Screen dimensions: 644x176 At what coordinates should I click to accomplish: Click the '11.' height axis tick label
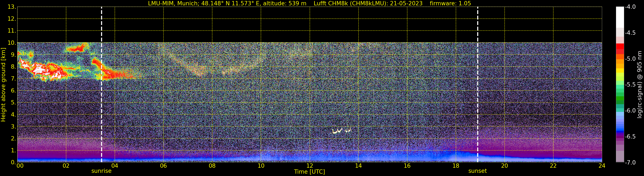[x=12, y=31]
